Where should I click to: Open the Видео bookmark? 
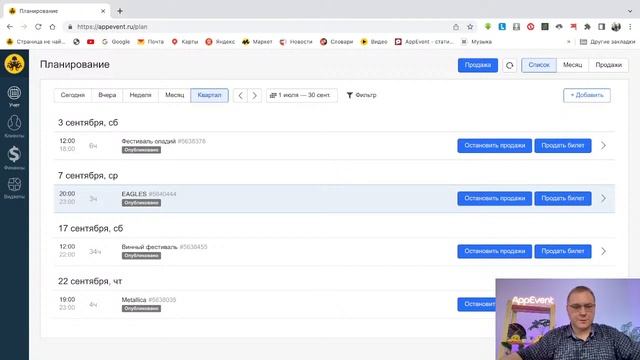coord(373,42)
